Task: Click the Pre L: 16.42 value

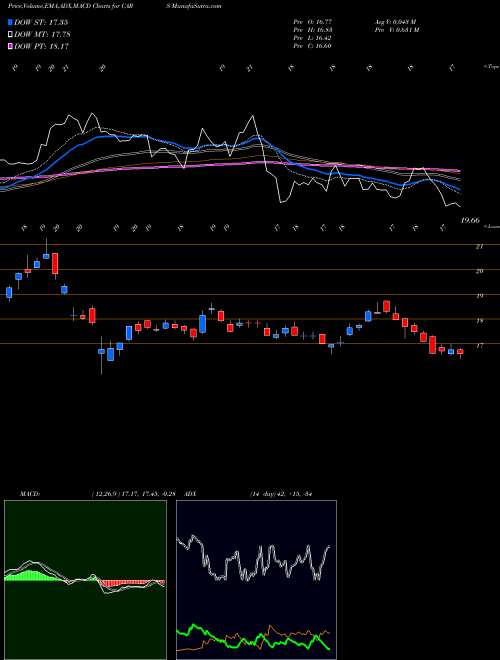Action: pyautogui.click(x=313, y=38)
